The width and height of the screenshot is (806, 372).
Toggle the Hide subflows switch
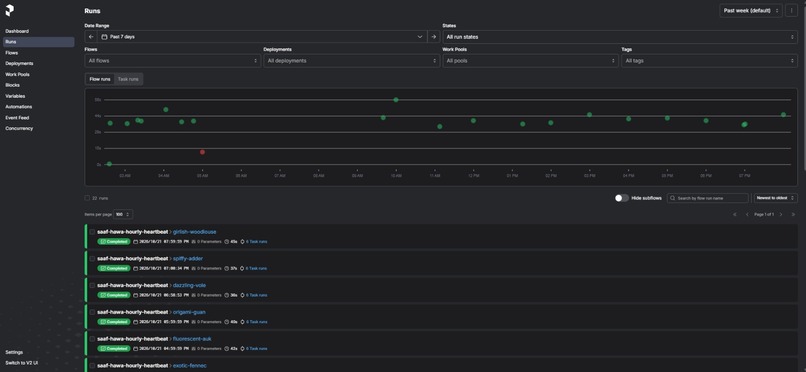click(x=621, y=198)
